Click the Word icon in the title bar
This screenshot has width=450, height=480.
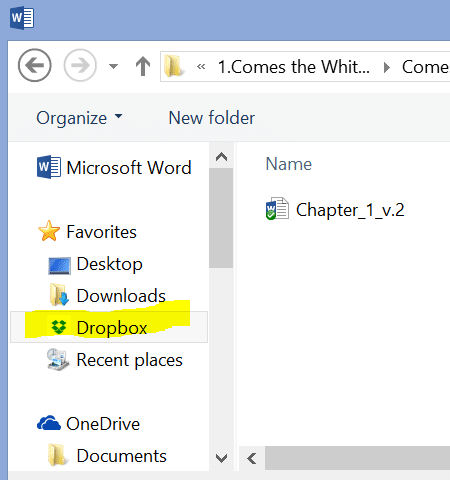click(x=22, y=18)
